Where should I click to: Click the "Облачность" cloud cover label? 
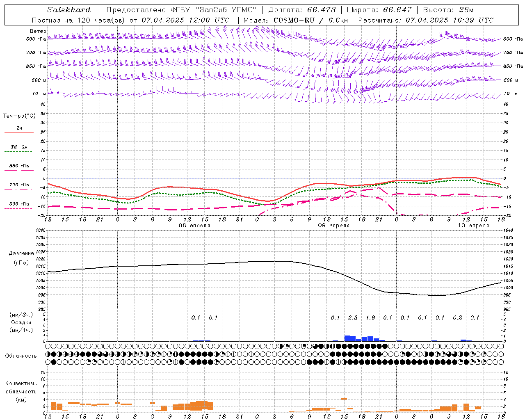[21, 356]
